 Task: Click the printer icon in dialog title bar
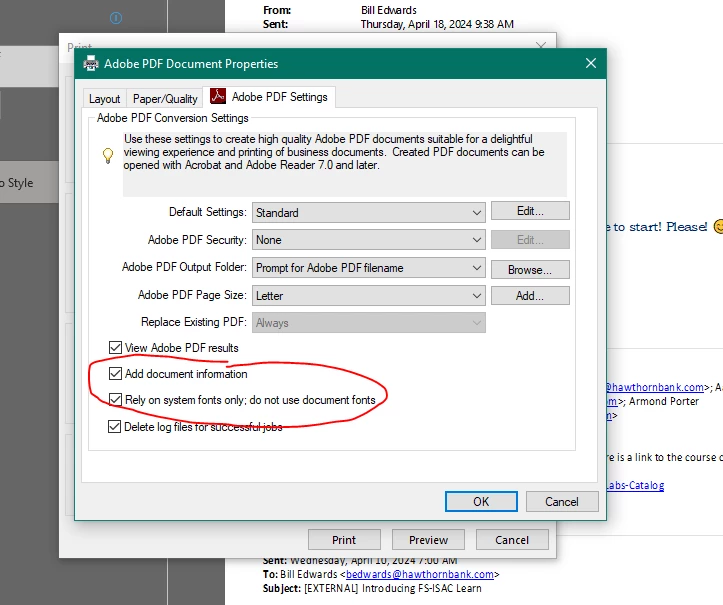[x=91, y=63]
